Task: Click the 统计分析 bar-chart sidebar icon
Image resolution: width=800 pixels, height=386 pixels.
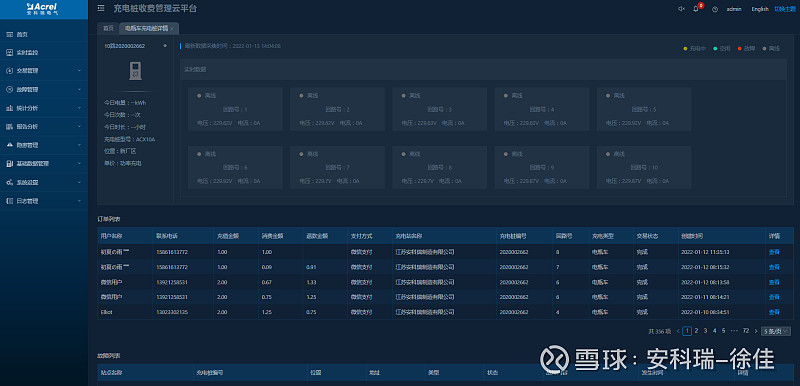Action: coord(9,108)
